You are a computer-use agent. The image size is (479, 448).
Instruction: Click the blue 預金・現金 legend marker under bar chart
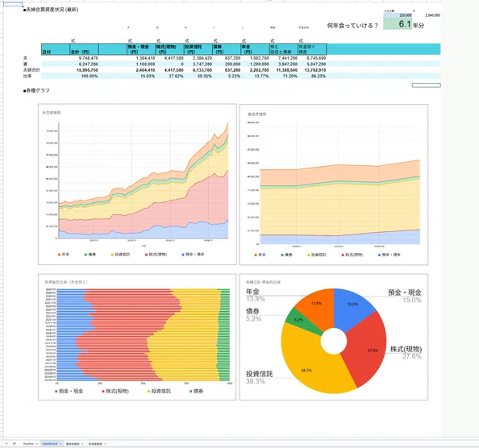point(56,392)
